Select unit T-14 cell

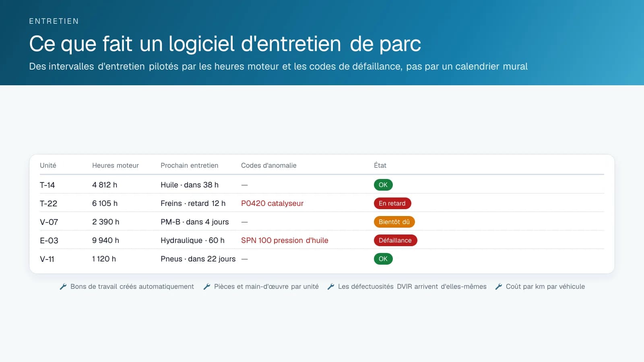point(47,185)
